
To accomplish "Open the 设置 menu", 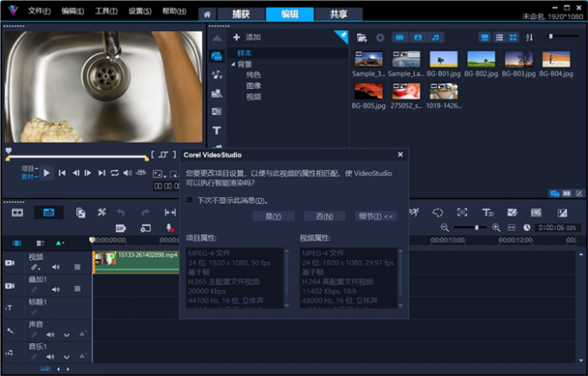I will coord(140,11).
